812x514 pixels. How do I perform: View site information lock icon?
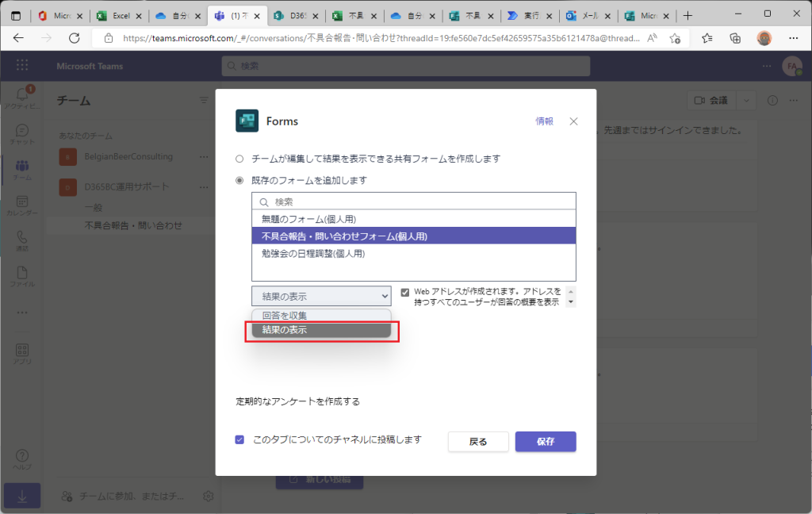point(108,38)
